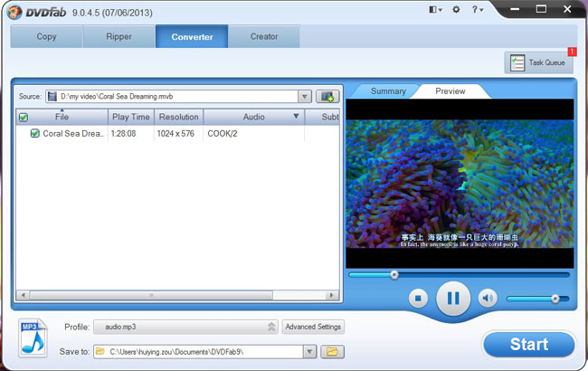Open the Audio column dropdown arrow
588x371 pixels.
tap(296, 117)
